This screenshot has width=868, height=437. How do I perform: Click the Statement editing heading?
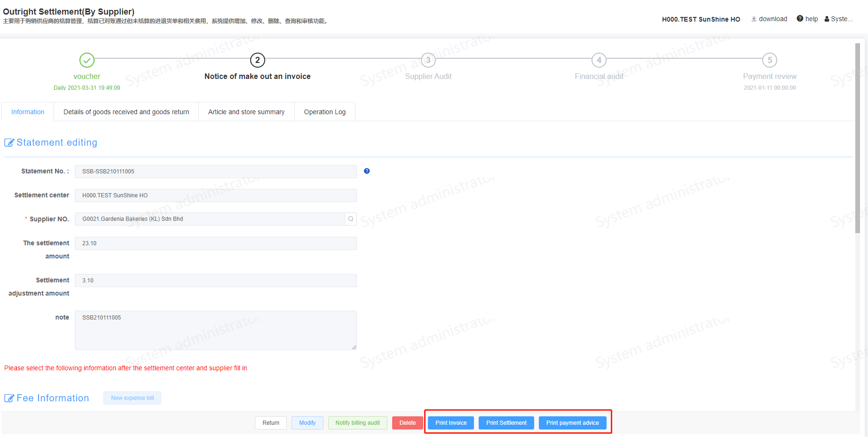point(57,142)
